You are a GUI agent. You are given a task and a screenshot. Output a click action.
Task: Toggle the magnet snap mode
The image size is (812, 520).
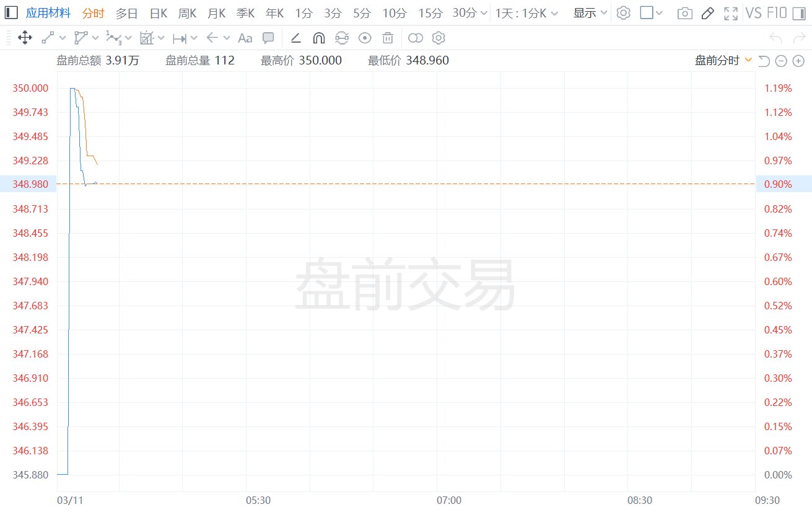point(318,38)
